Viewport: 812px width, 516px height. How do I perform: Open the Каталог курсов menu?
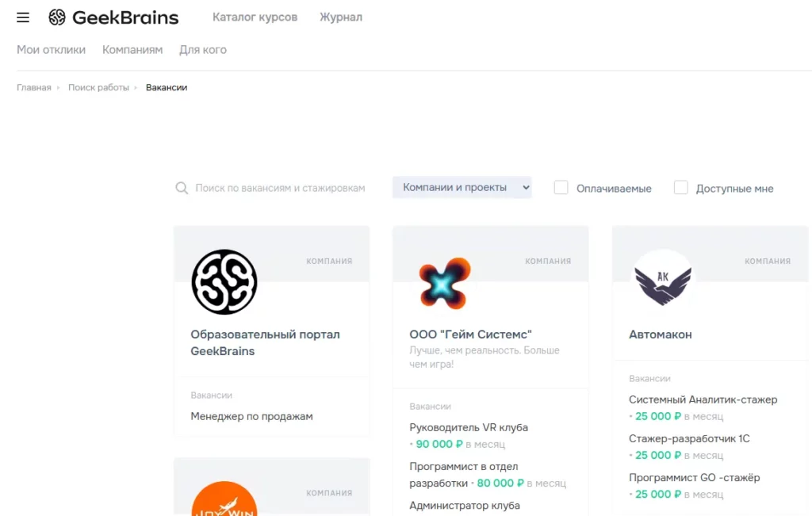255,17
